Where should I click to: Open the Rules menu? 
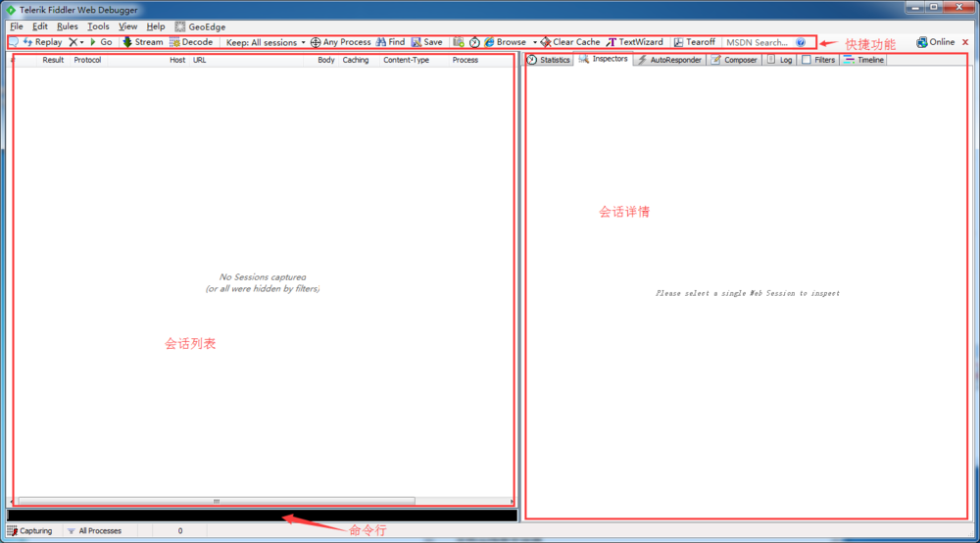point(67,26)
